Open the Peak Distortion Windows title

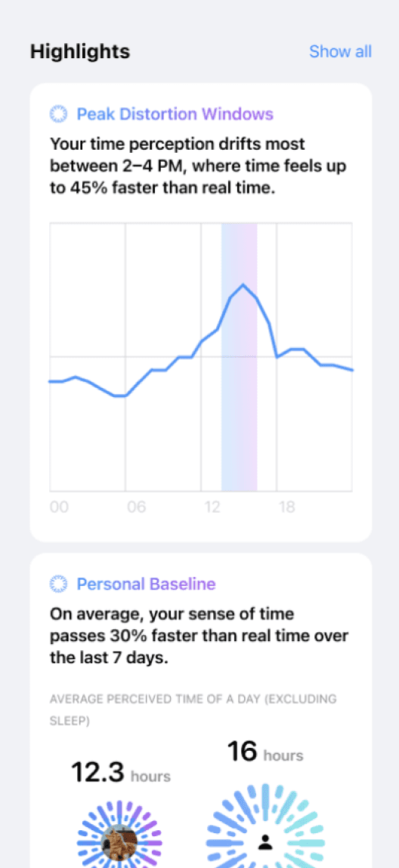(175, 114)
